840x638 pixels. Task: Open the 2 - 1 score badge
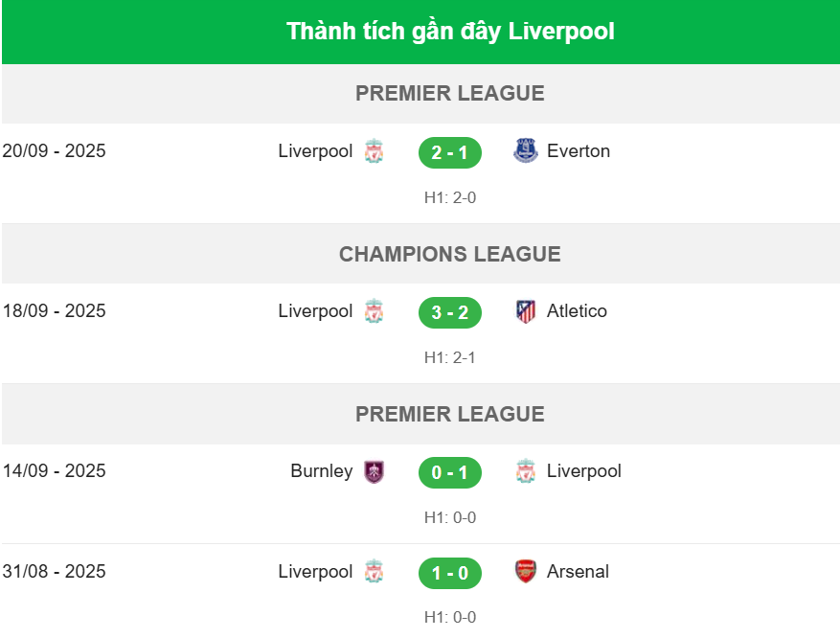450,152
